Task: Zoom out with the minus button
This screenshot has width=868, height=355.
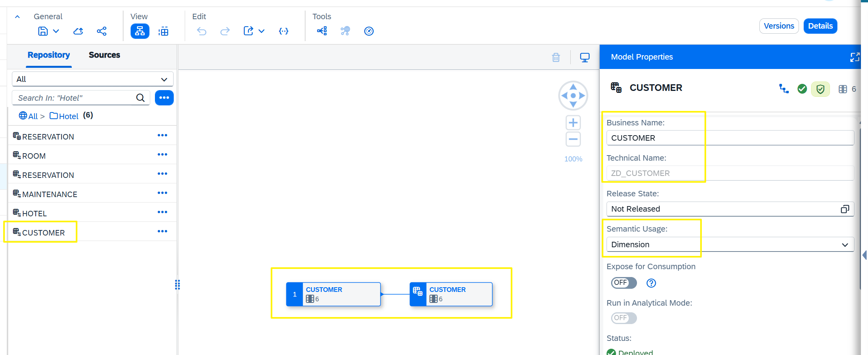Action: point(573,139)
